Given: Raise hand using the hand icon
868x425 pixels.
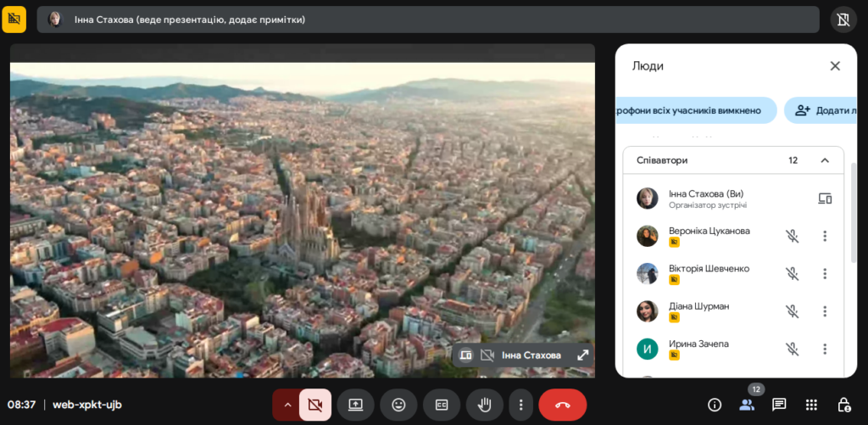Looking at the screenshot, I should coord(485,405).
